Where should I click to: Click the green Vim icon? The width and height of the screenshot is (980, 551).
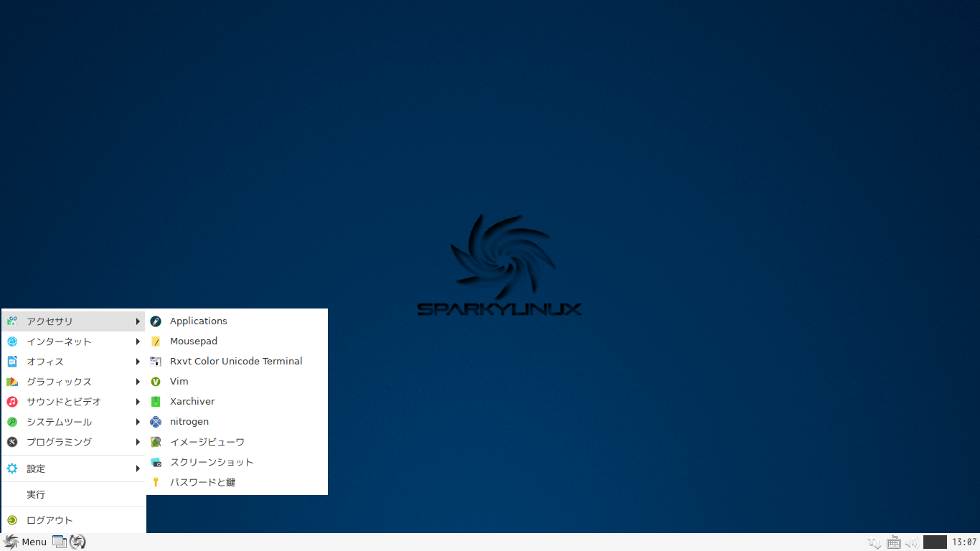[156, 382]
